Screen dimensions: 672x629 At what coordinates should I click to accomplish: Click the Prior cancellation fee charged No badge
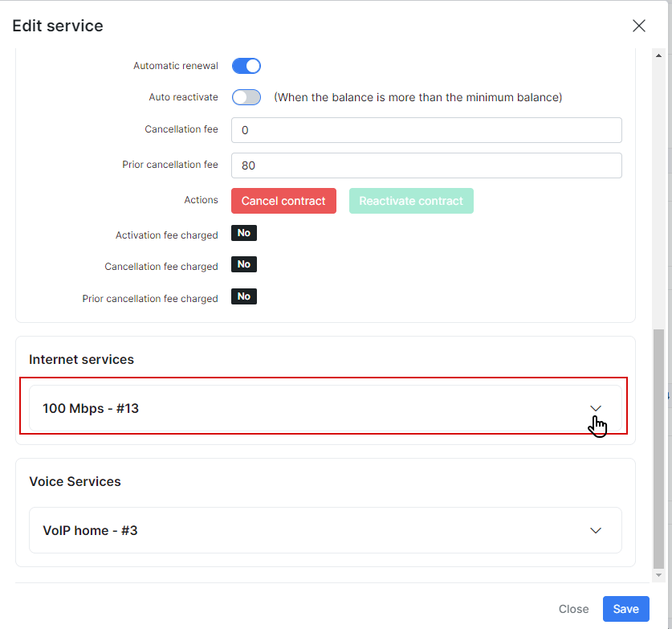pos(244,296)
